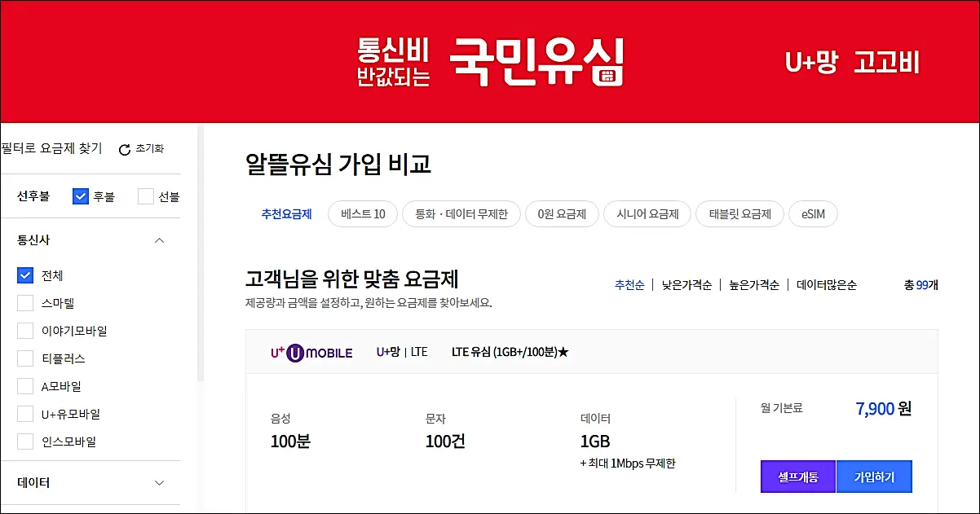
Task: Select the 이야기모바일 carrier filter
Action: coord(24,331)
